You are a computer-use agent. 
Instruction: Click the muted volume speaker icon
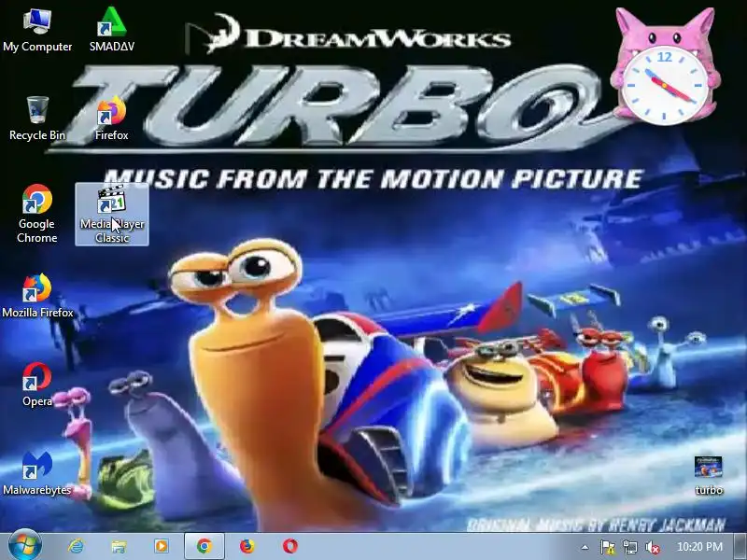click(x=652, y=547)
